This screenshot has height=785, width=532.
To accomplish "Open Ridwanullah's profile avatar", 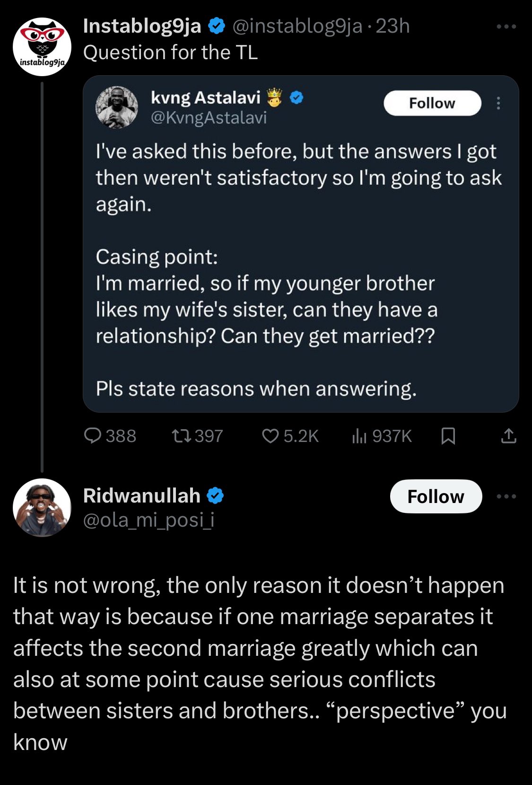I will pyautogui.click(x=42, y=508).
